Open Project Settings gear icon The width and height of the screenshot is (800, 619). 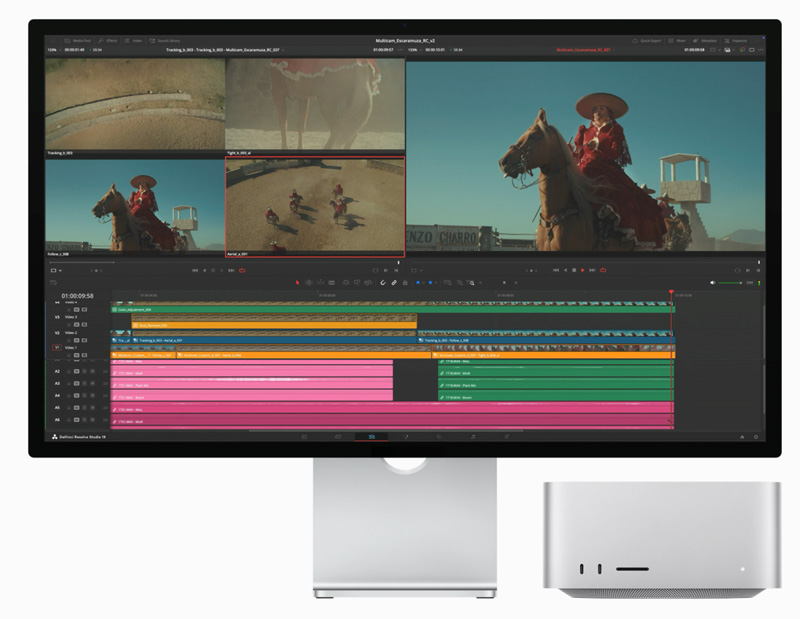(x=756, y=437)
